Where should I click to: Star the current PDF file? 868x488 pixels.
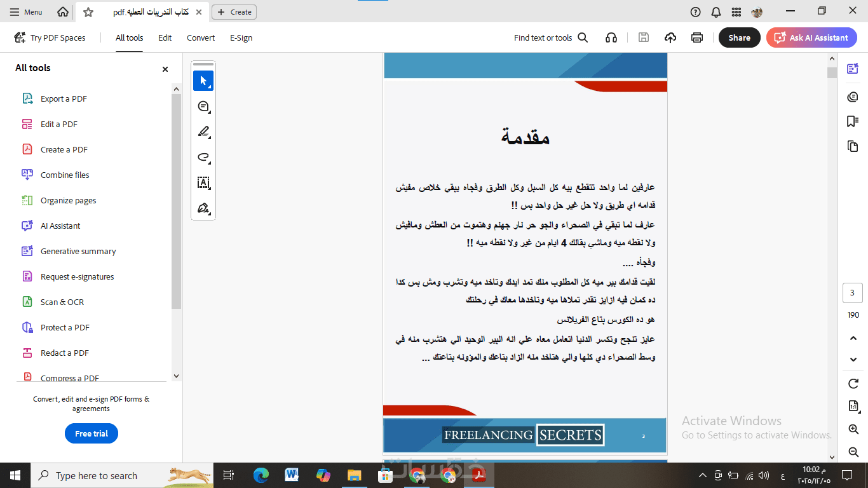pyautogui.click(x=88, y=12)
